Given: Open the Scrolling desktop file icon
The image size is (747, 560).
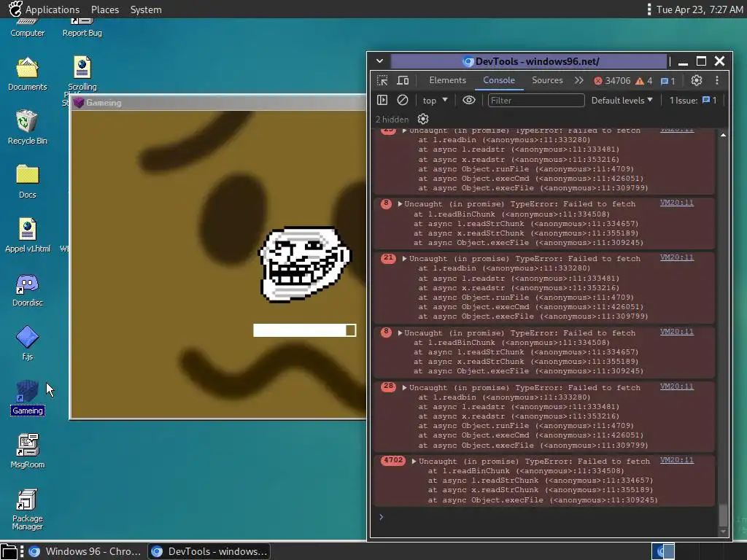Looking at the screenshot, I should 82,74.
